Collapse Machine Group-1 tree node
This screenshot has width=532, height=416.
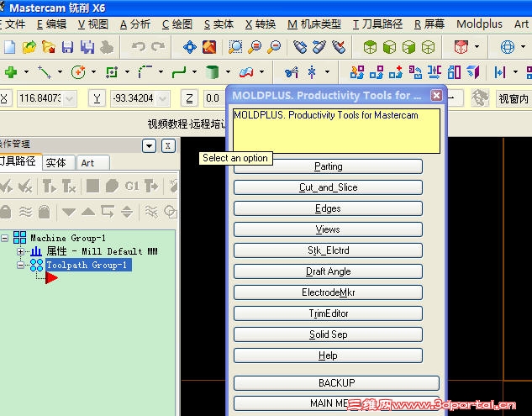point(4,238)
